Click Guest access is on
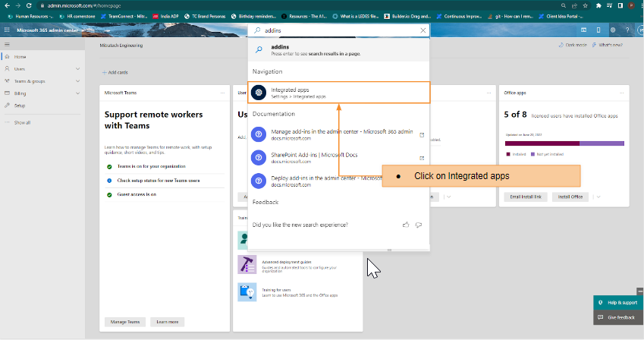The image size is (644, 340). click(x=137, y=194)
